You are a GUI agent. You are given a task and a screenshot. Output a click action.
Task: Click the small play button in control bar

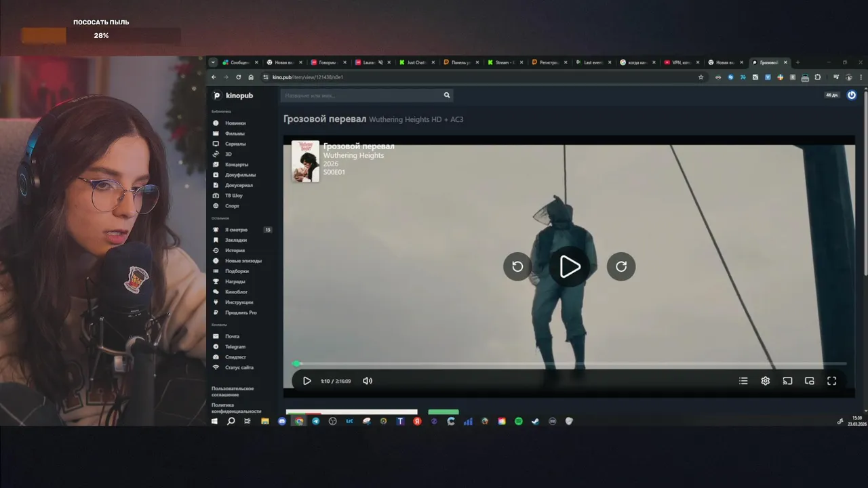click(307, 381)
